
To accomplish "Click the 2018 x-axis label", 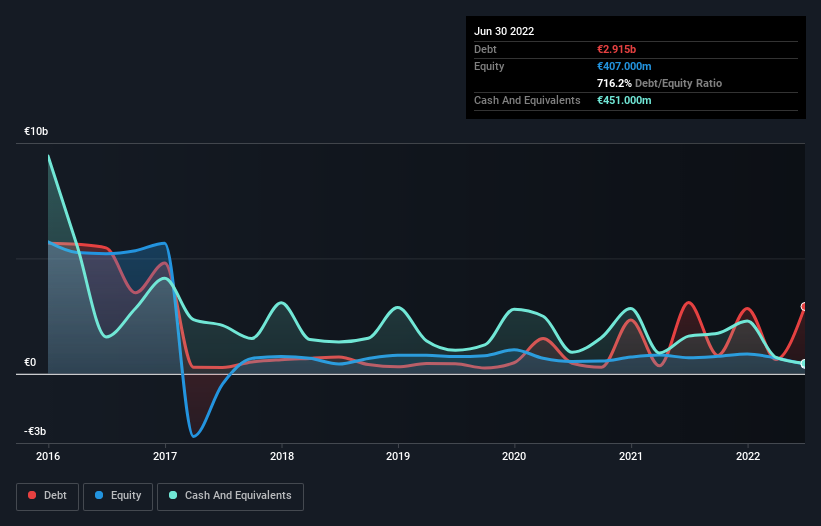I will tap(282, 456).
